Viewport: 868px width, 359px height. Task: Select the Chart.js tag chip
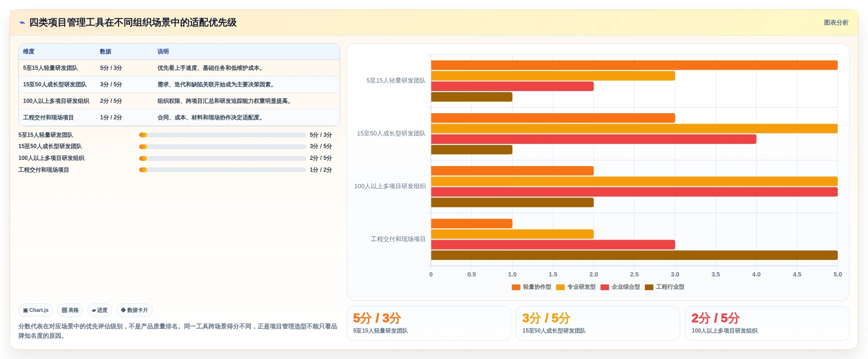36,310
